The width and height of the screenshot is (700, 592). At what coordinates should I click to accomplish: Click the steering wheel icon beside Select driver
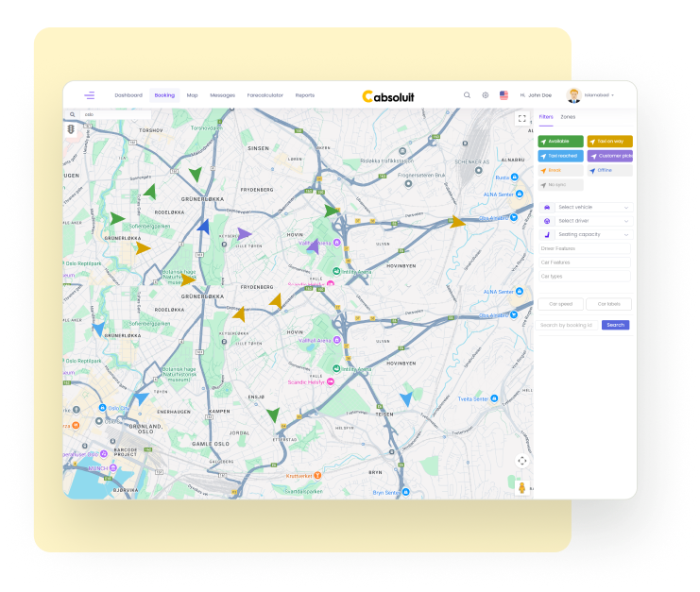coord(547,221)
